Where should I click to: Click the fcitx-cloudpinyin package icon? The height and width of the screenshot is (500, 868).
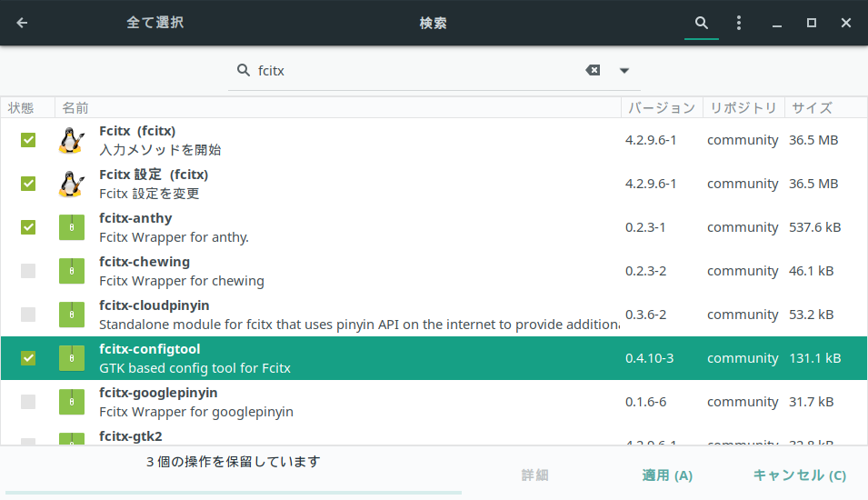click(72, 315)
